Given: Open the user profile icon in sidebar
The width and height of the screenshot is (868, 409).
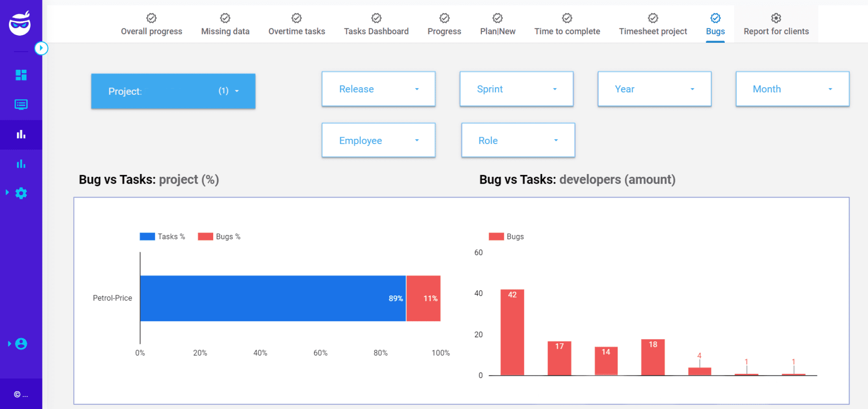Looking at the screenshot, I should pos(21,343).
